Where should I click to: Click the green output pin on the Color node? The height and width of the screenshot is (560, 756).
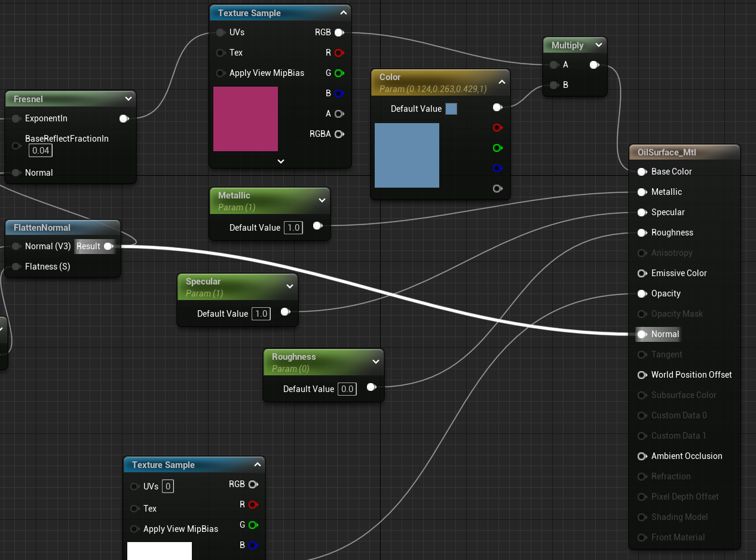coord(497,148)
